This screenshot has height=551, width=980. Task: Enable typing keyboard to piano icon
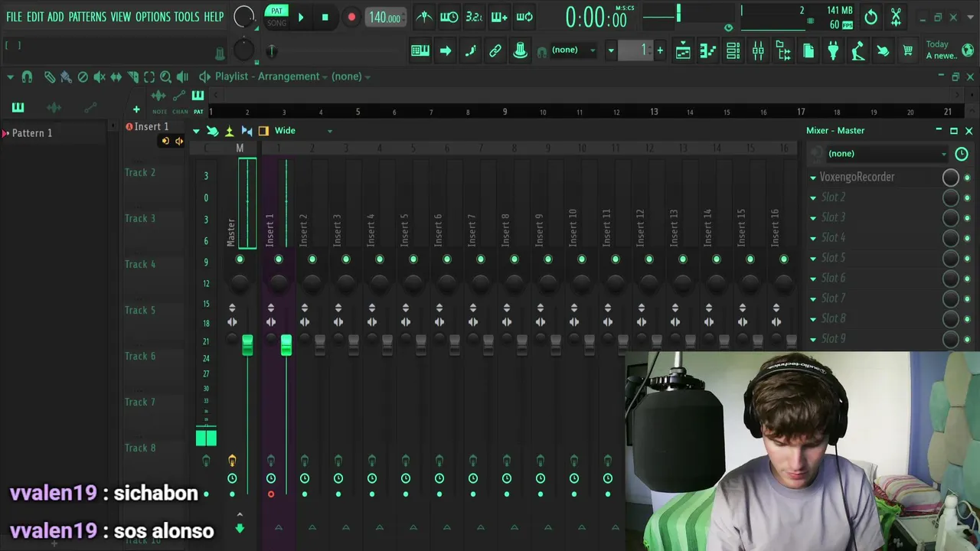pos(420,51)
